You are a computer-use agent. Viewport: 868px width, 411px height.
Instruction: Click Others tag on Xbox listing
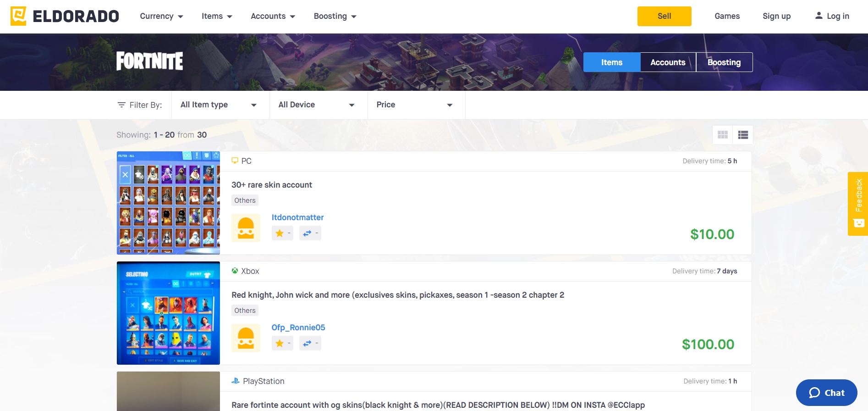[x=245, y=311]
